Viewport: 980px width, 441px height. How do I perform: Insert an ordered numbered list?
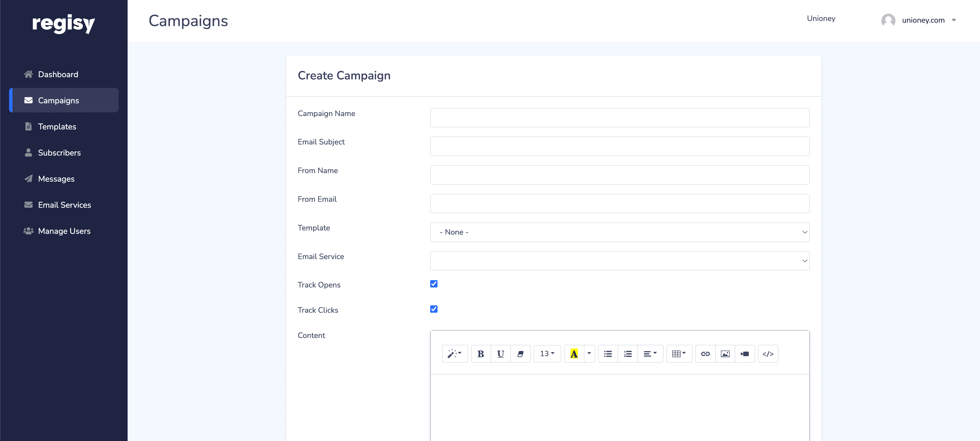(x=627, y=354)
